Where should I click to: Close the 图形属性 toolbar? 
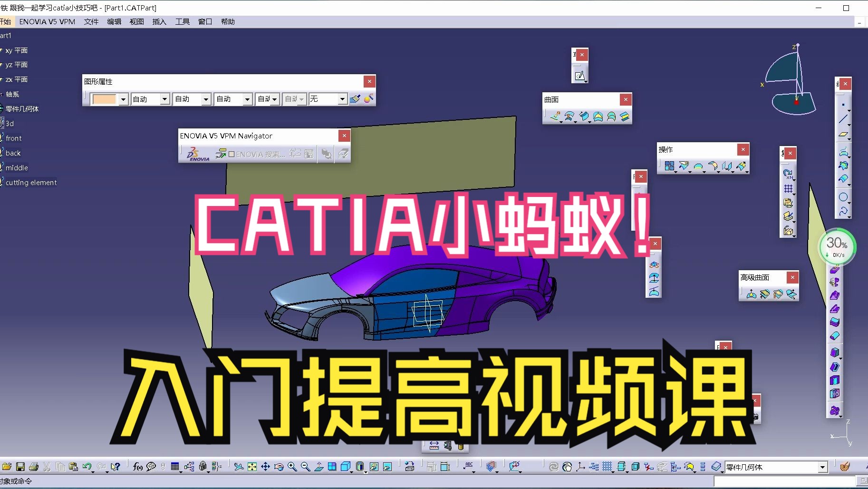369,81
